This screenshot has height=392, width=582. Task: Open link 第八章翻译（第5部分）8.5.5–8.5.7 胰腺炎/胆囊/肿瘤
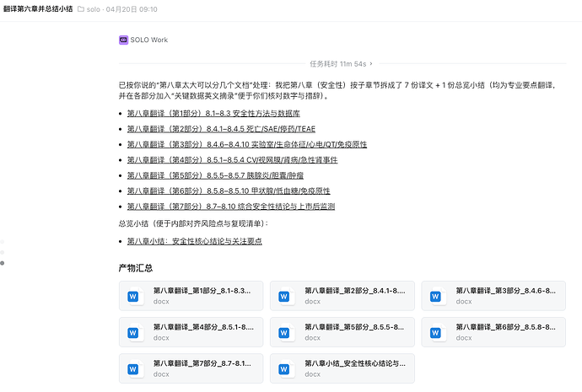(215, 175)
